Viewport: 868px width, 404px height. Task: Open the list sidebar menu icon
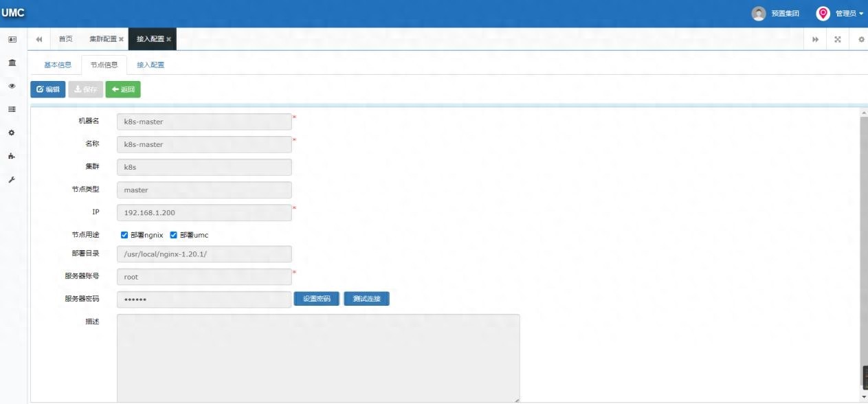coord(12,109)
